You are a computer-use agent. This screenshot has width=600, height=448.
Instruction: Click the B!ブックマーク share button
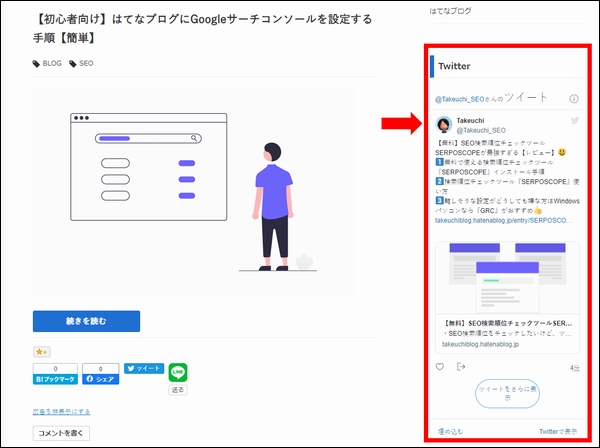(x=55, y=379)
